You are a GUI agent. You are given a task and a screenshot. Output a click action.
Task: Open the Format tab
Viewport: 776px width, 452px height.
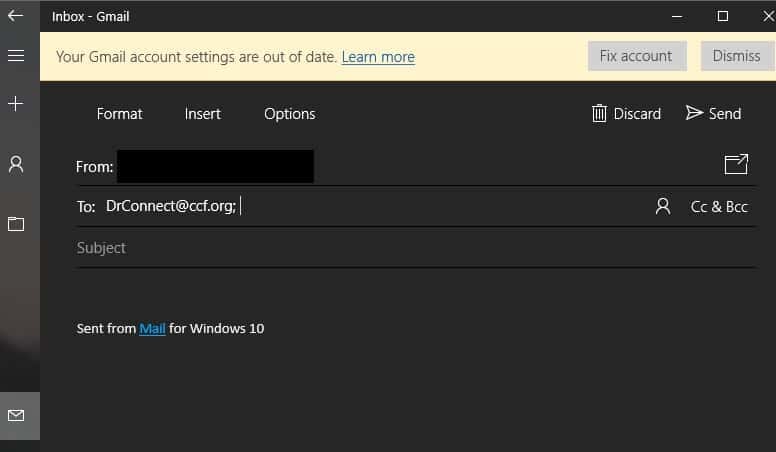click(x=119, y=114)
